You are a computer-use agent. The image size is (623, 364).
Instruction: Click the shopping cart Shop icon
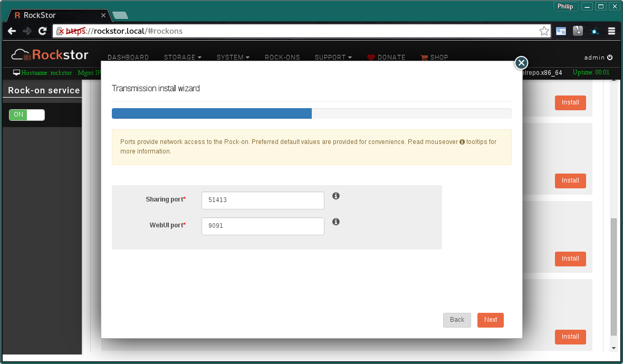coord(424,57)
